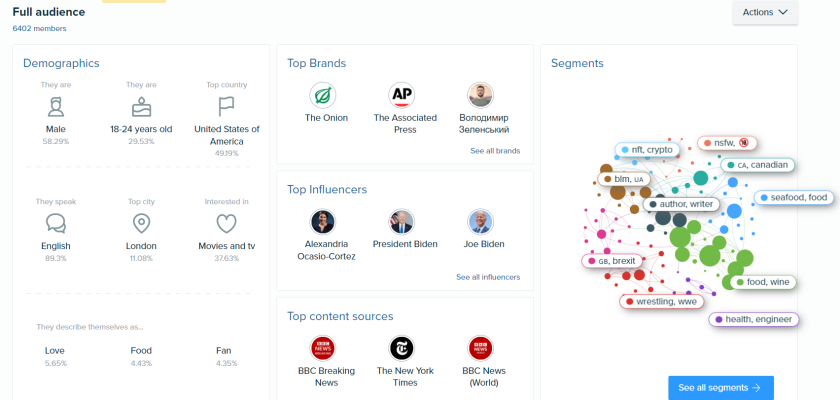Select President Biden influencer avatar
Viewport: 840px width, 400px height.
tap(402, 222)
